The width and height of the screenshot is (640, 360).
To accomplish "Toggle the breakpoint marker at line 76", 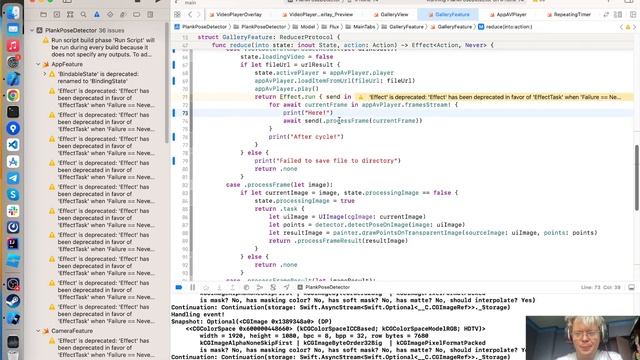I will click(x=174, y=137).
